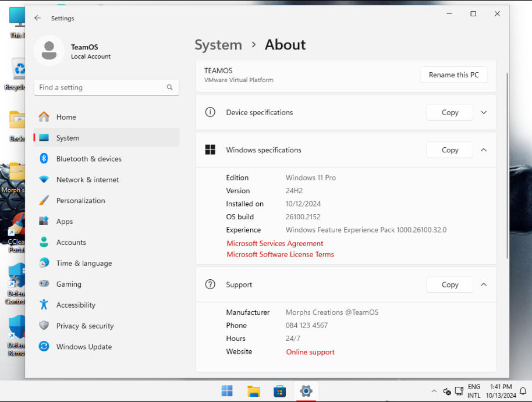Collapse the Support section
Image resolution: width=532 pixels, height=402 pixels.
[x=484, y=284]
